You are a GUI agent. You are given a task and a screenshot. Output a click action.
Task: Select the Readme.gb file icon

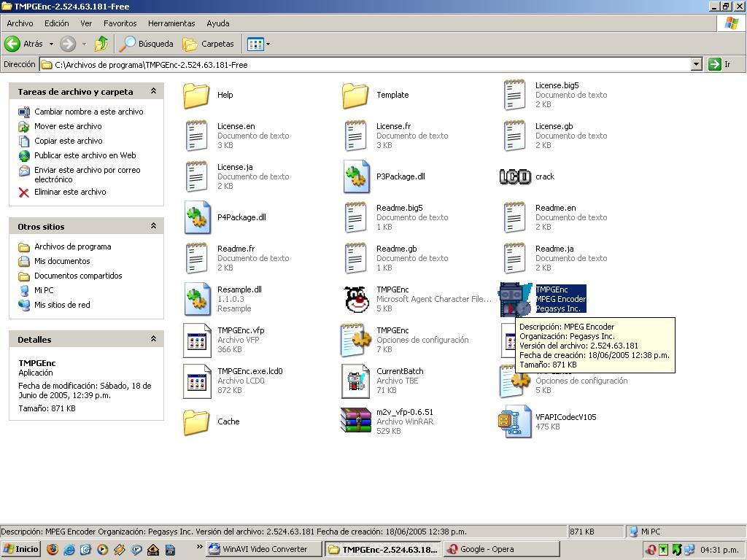coord(355,259)
